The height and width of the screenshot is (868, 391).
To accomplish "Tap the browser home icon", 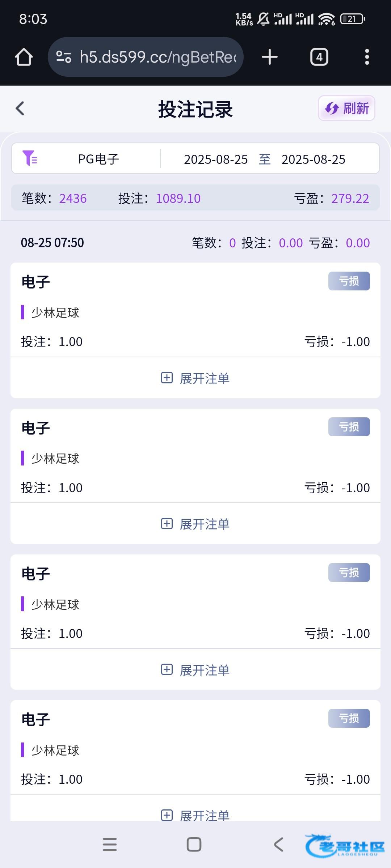I will [24, 57].
